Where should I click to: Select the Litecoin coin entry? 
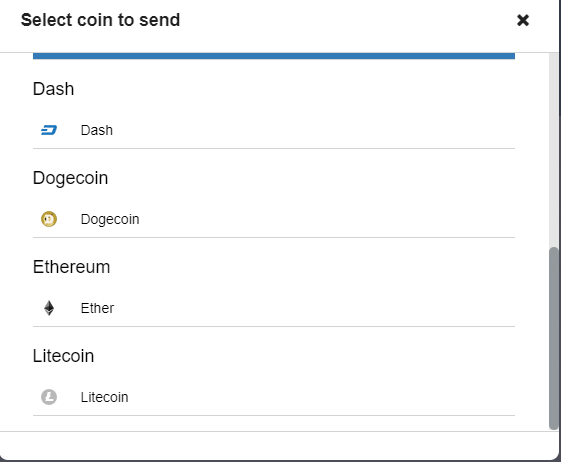(274, 397)
